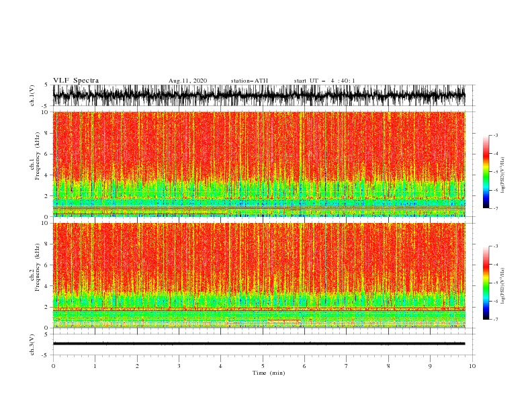The width and height of the screenshot is (532, 411).
Task: Click the "5" tick on the ch.3(V) axis
Action: pos(46,334)
